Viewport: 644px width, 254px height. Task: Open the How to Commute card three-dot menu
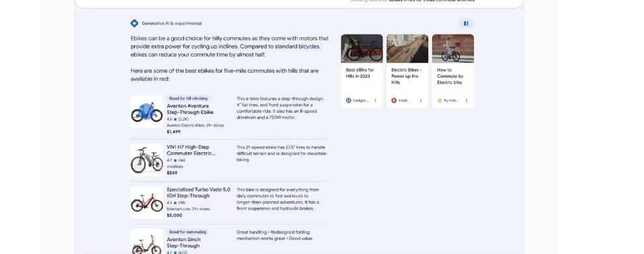[x=467, y=100]
